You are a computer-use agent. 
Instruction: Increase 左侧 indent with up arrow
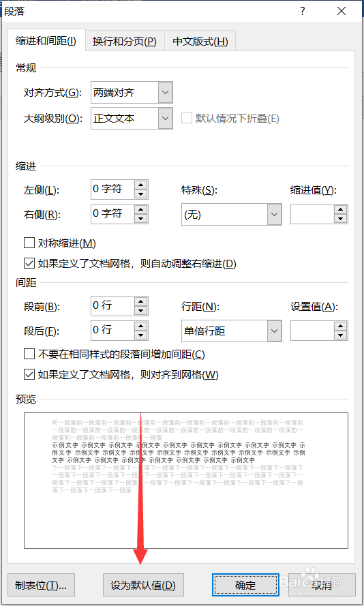coord(140,185)
